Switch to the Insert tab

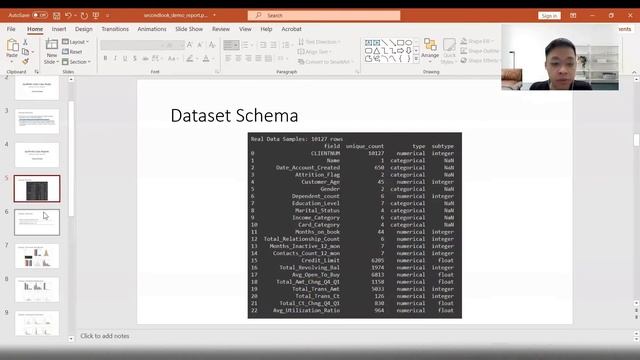(x=59, y=29)
